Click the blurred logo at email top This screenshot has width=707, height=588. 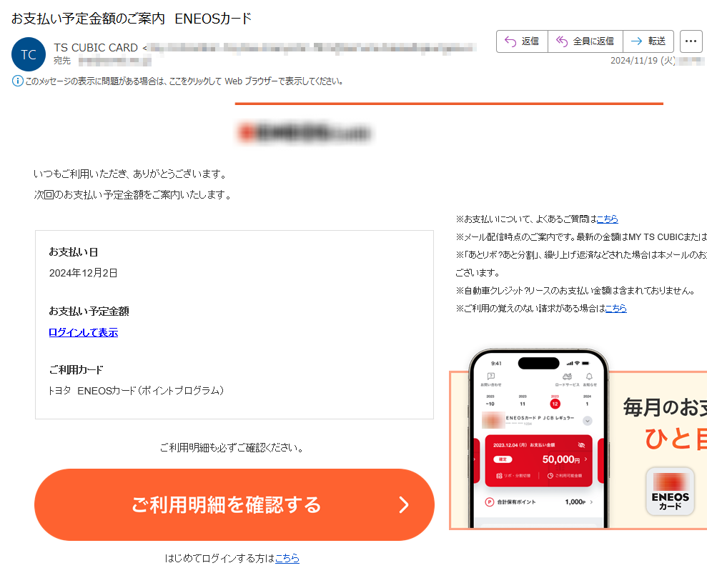305,133
